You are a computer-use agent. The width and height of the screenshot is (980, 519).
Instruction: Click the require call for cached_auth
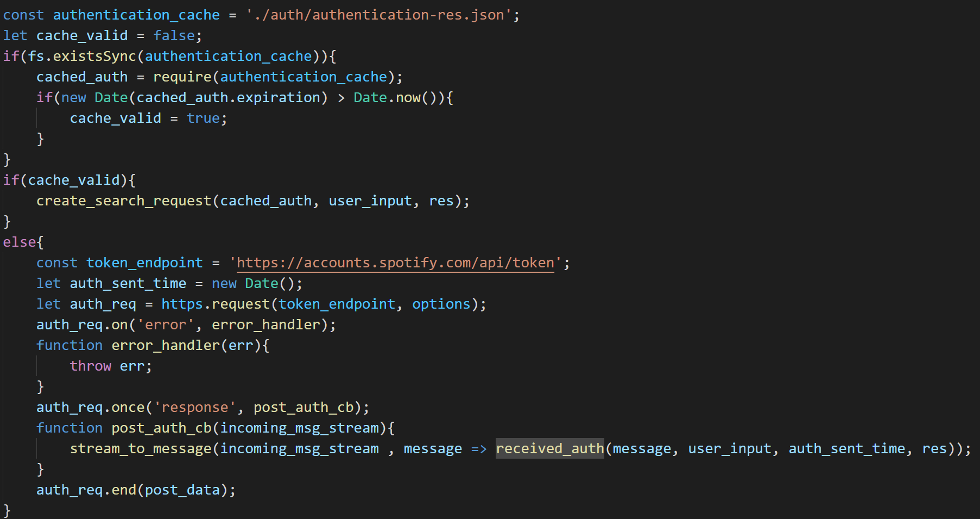(182, 77)
